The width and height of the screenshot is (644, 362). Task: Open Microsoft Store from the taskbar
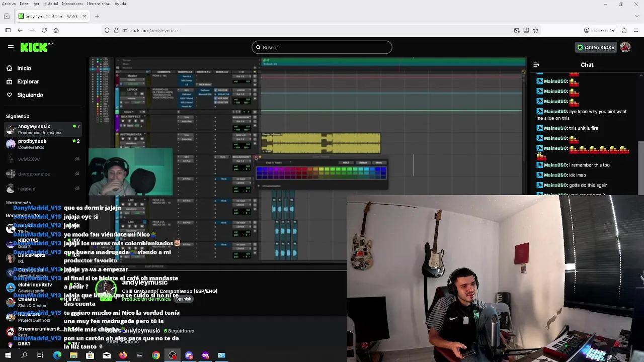[x=90, y=355]
